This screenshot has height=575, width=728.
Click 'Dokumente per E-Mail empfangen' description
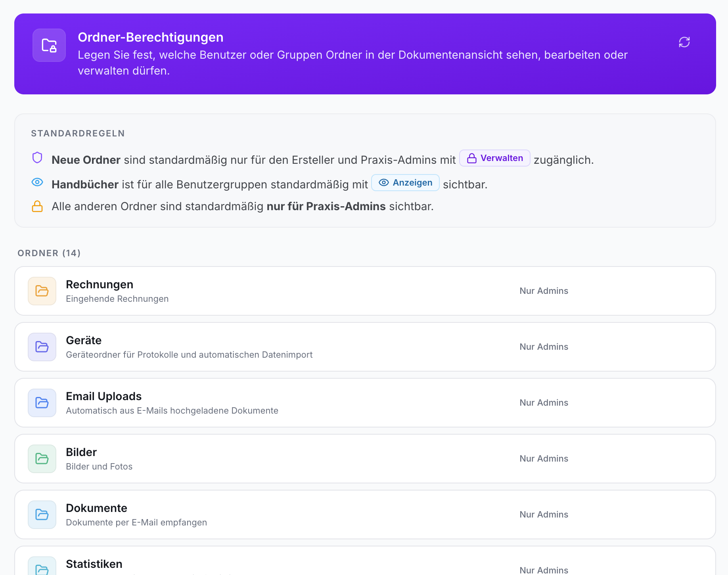tap(136, 523)
